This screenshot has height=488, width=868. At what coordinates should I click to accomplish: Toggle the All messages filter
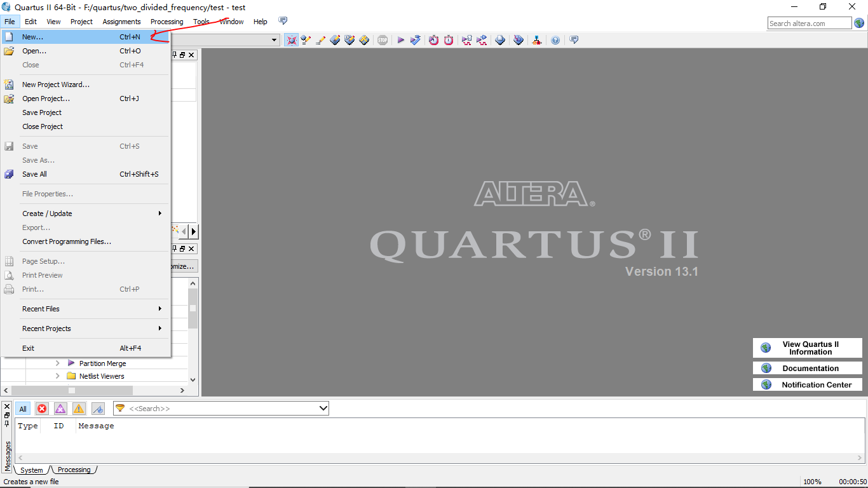(22, 409)
